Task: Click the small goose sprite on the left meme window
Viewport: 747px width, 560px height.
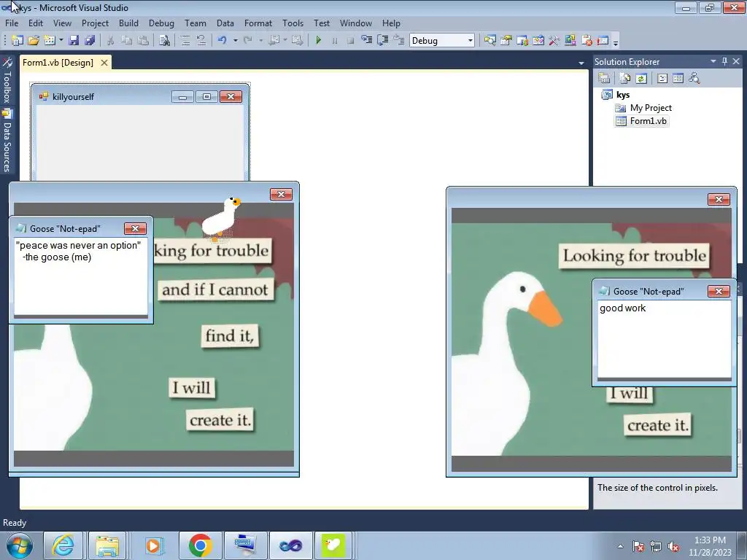Action: (x=220, y=218)
